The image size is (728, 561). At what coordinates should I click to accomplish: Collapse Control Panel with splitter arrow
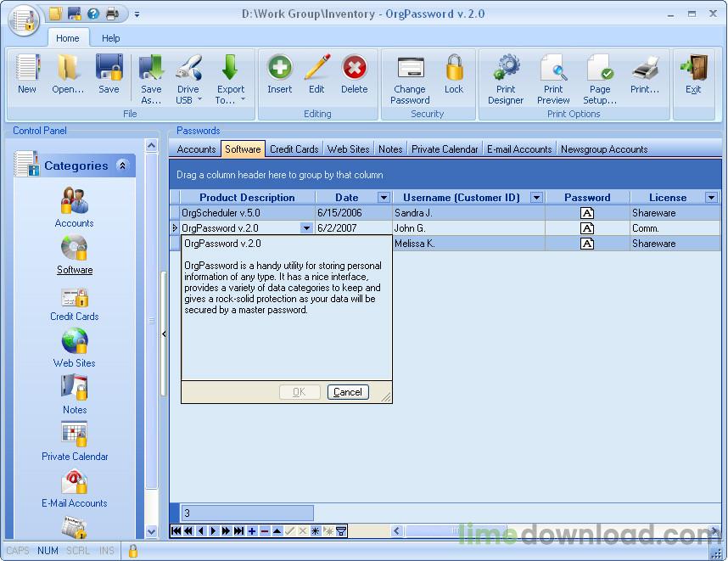tap(164, 334)
